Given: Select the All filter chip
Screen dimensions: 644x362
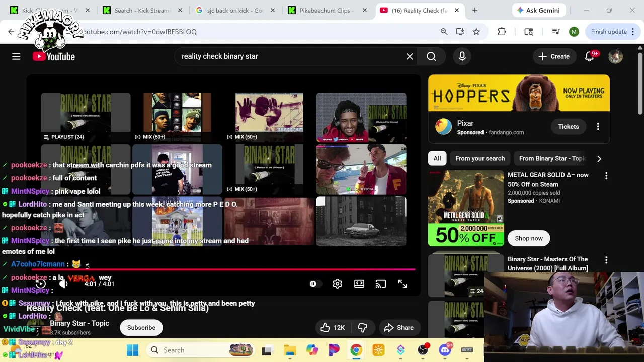Looking at the screenshot, I should [x=437, y=158].
